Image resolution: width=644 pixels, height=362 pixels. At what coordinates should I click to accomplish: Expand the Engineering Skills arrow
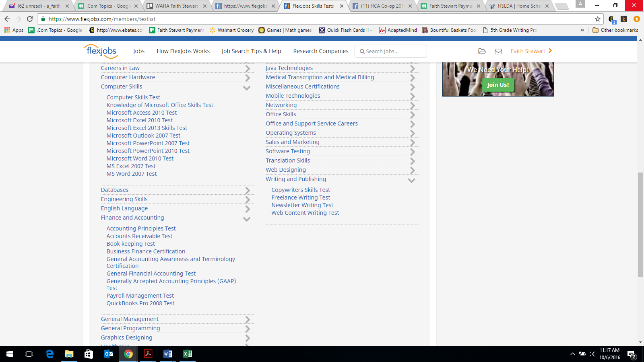click(248, 200)
